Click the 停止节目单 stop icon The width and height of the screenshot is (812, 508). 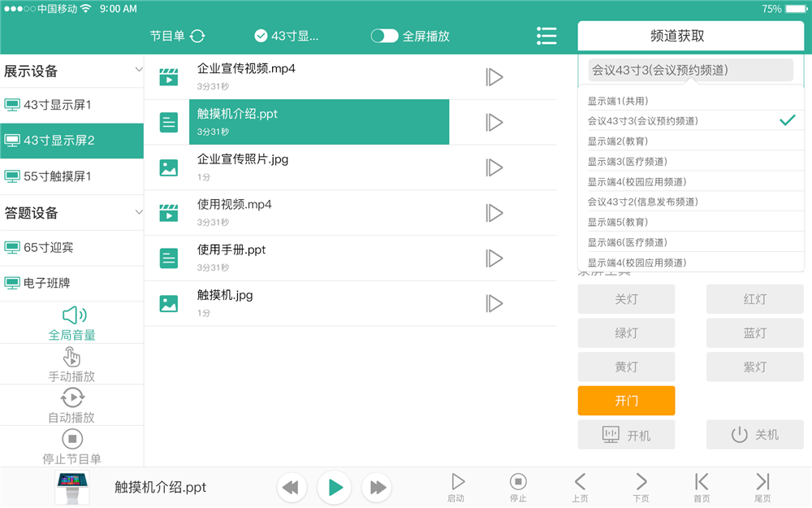(x=72, y=439)
